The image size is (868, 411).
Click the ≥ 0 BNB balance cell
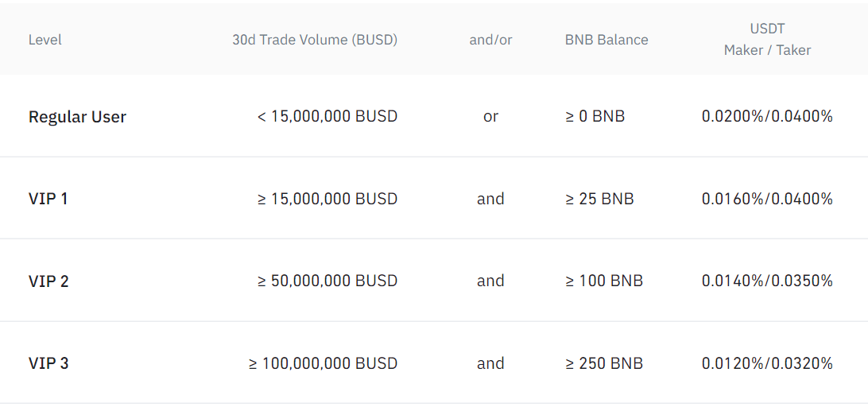pos(595,117)
